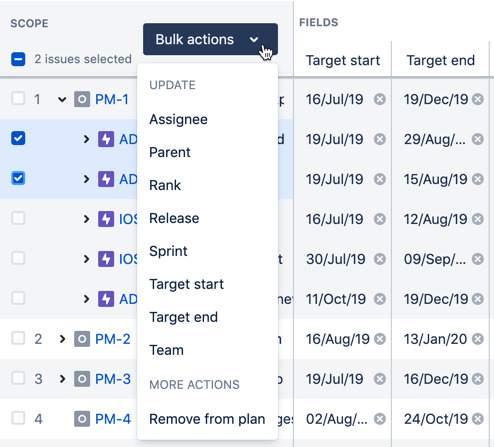This screenshot has width=494, height=447.
Task: Edit PM-3 target start 19/Jul/19
Action: pos(335,379)
